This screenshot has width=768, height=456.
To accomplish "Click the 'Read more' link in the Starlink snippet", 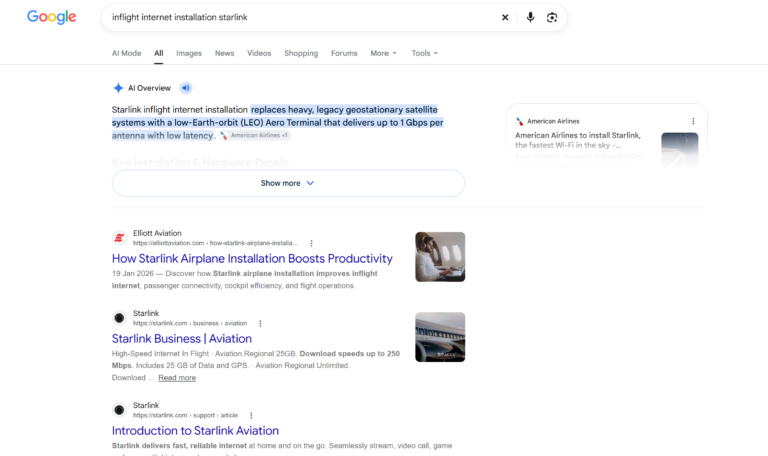I will coord(177,378).
